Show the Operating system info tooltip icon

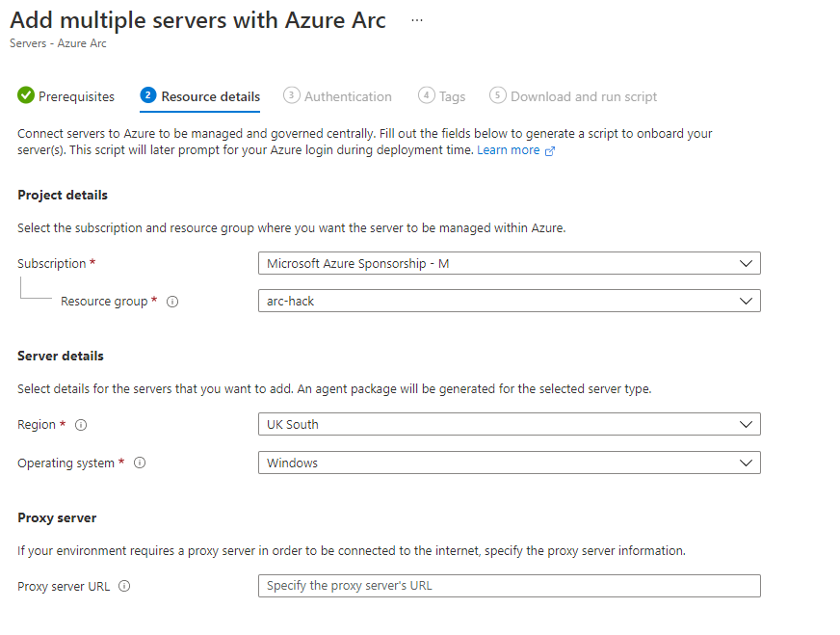point(140,463)
